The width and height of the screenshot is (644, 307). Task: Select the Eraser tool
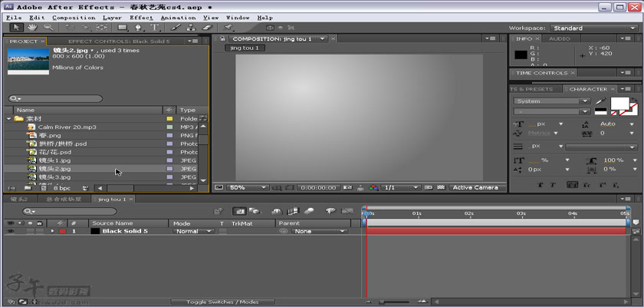pyautogui.click(x=208, y=28)
